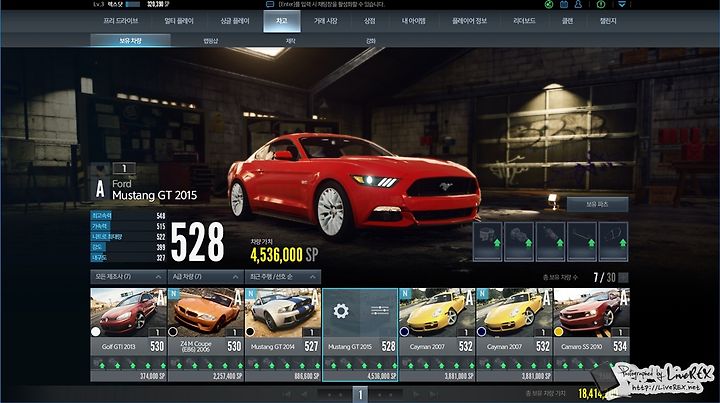
Task: Open the 싱글 플레이 menu
Action: pyautogui.click(x=235, y=21)
